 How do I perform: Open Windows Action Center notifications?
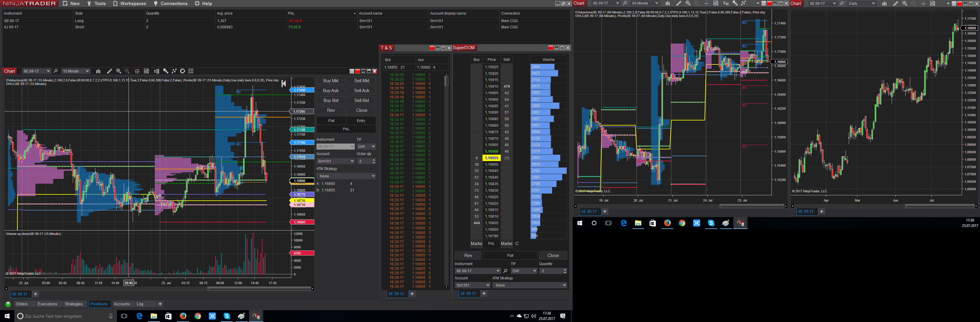[563, 316]
